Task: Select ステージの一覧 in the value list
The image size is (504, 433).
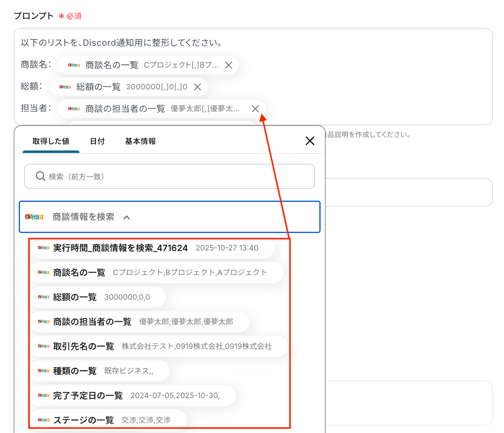Action: click(x=108, y=420)
